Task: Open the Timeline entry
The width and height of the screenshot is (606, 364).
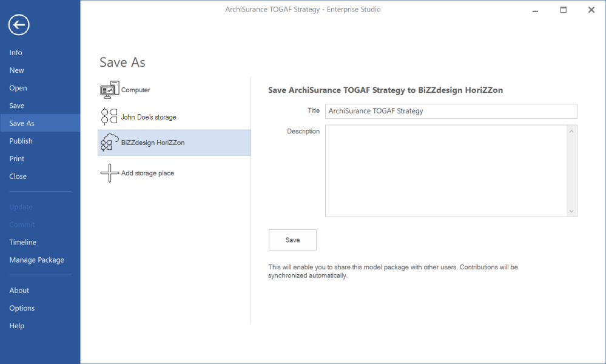Action: pyautogui.click(x=23, y=242)
